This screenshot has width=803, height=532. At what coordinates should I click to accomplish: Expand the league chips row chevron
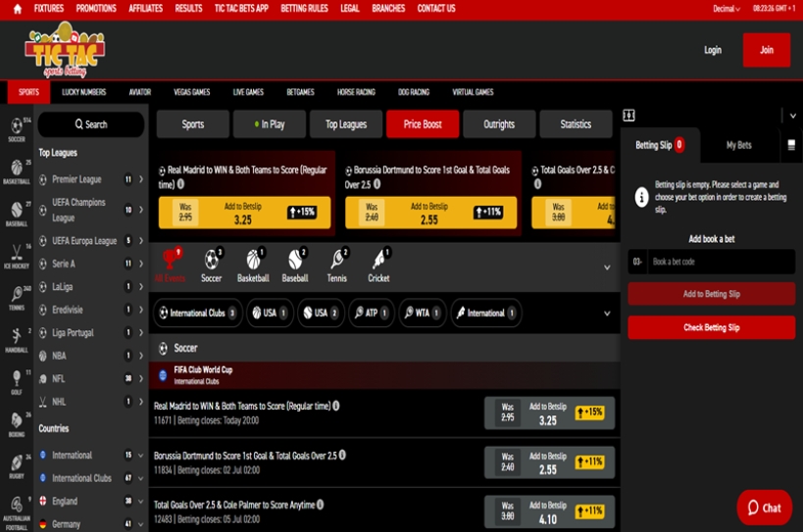pyautogui.click(x=607, y=314)
